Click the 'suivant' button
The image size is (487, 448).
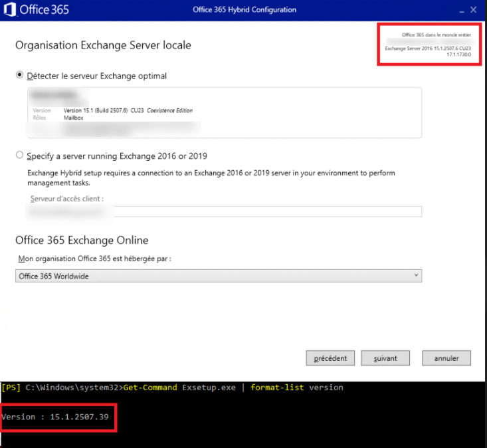[x=385, y=358]
